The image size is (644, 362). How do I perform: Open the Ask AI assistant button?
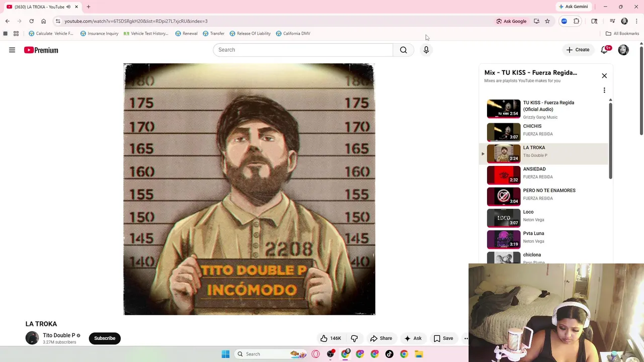[413, 338]
